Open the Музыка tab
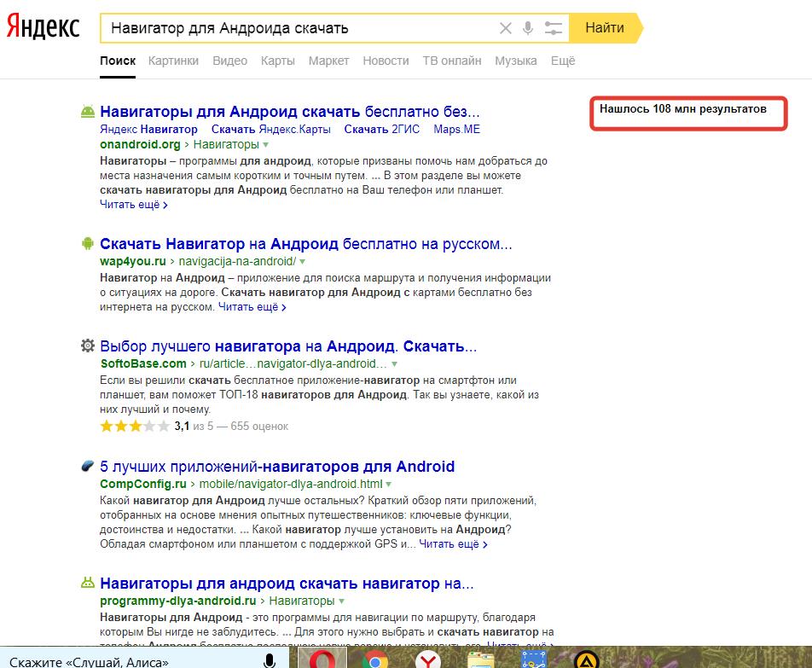The height and width of the screenshot is (668, 812). [516, 61]
